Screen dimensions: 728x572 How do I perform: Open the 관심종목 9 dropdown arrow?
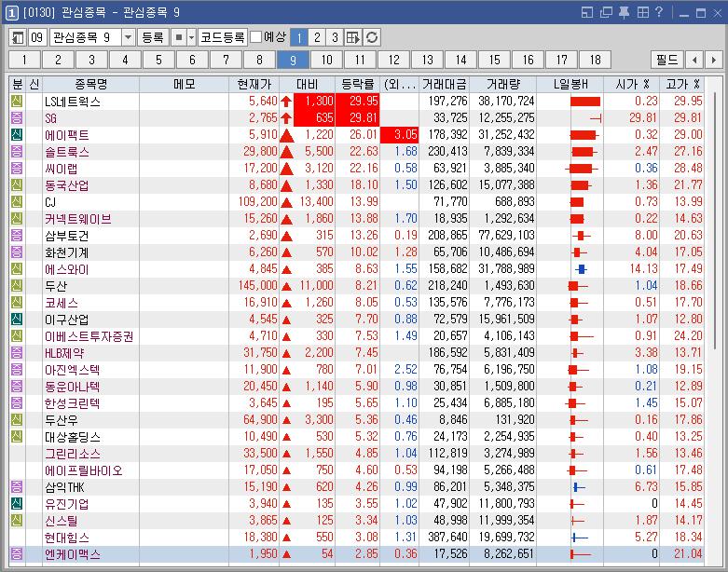(x=128, y=37)
